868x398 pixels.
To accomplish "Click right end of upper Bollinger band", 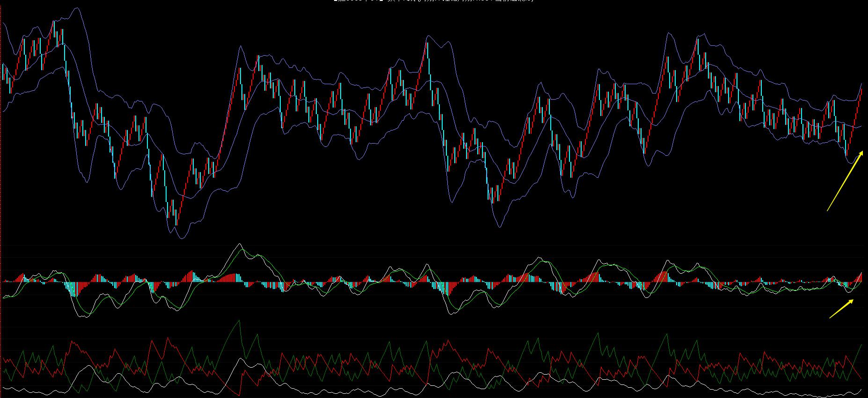I will (x=861, y=83).
